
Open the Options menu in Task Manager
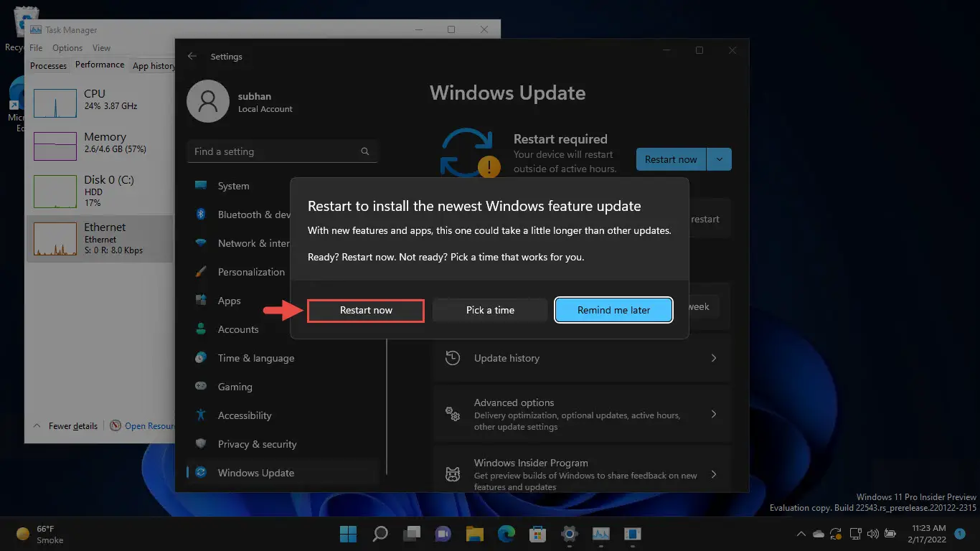67,48
